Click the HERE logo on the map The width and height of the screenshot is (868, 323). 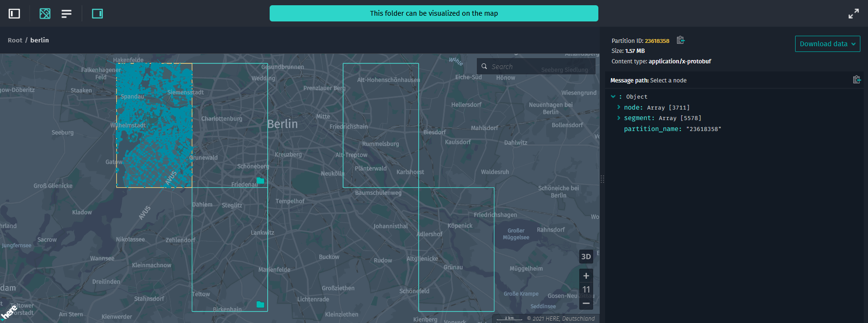click(9, 313)
